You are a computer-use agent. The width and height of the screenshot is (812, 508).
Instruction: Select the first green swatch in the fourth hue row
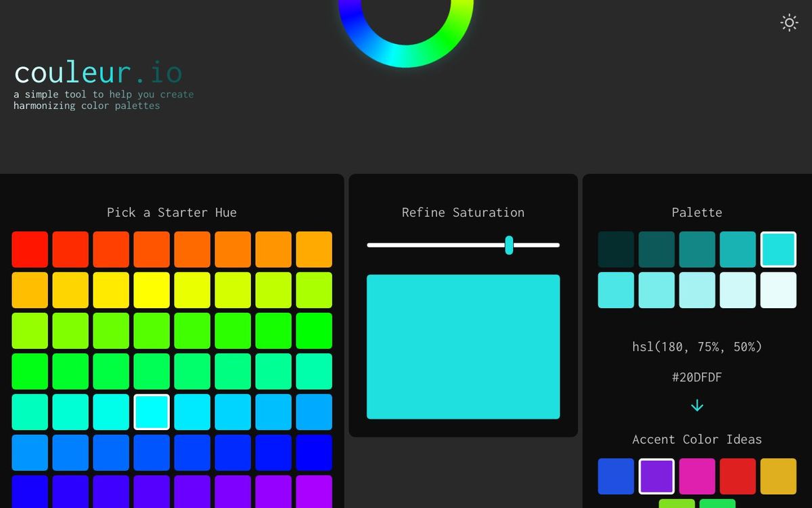coord(30,371)
